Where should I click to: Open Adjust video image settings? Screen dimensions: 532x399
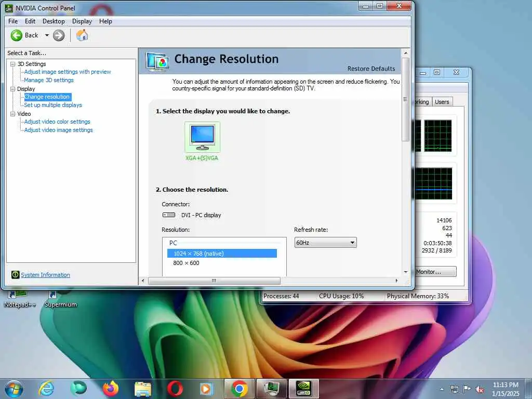[x=58, y=130]
